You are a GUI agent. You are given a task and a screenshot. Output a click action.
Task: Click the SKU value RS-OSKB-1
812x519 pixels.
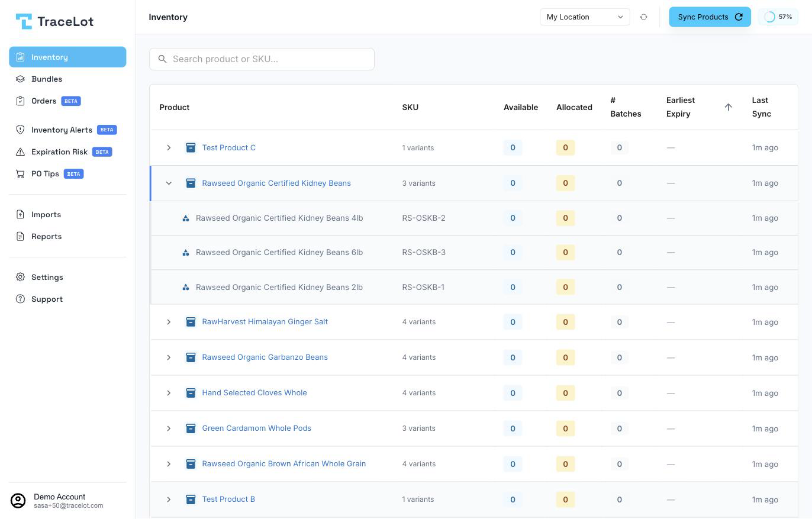[423, 287]
